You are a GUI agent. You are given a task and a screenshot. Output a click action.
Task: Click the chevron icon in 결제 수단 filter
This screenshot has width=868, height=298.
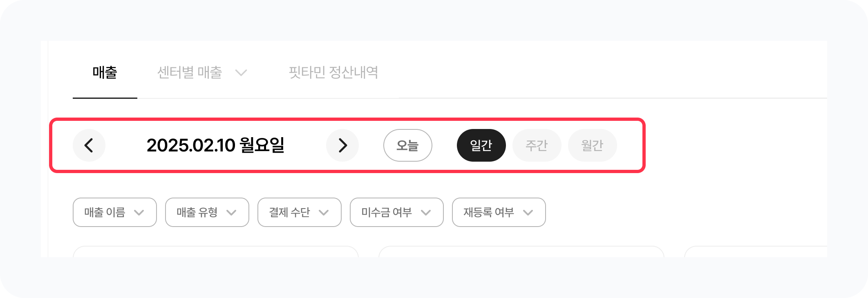(x=324, y=213)
